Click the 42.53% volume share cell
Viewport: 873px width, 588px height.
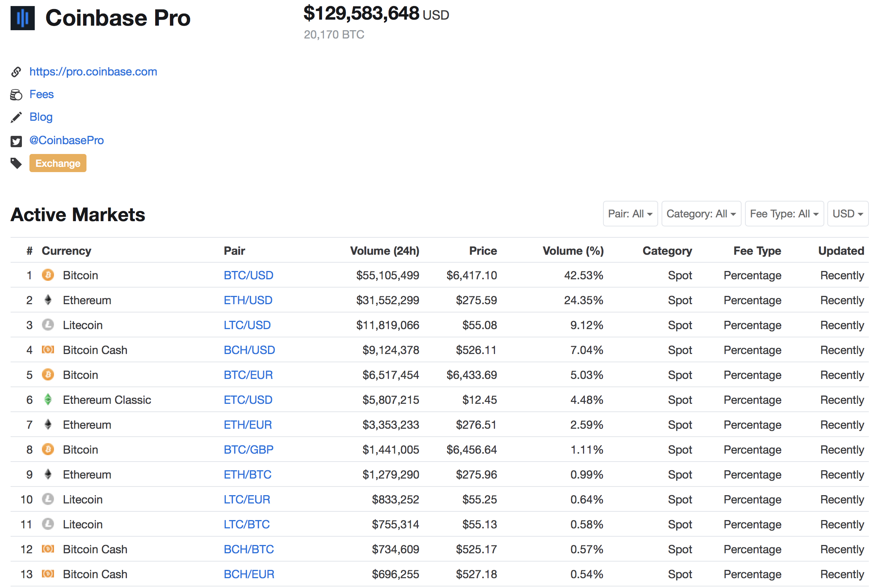click(584, 275)
